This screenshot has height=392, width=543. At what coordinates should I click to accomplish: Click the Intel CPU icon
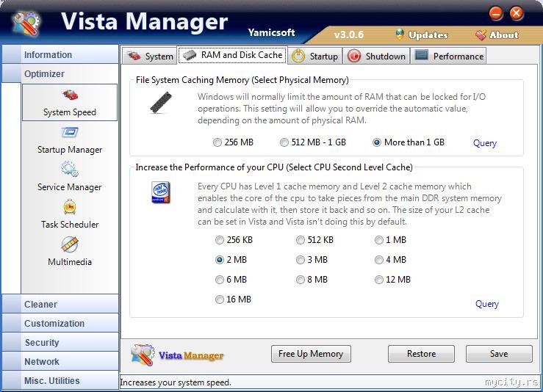[x=161, y=192]
